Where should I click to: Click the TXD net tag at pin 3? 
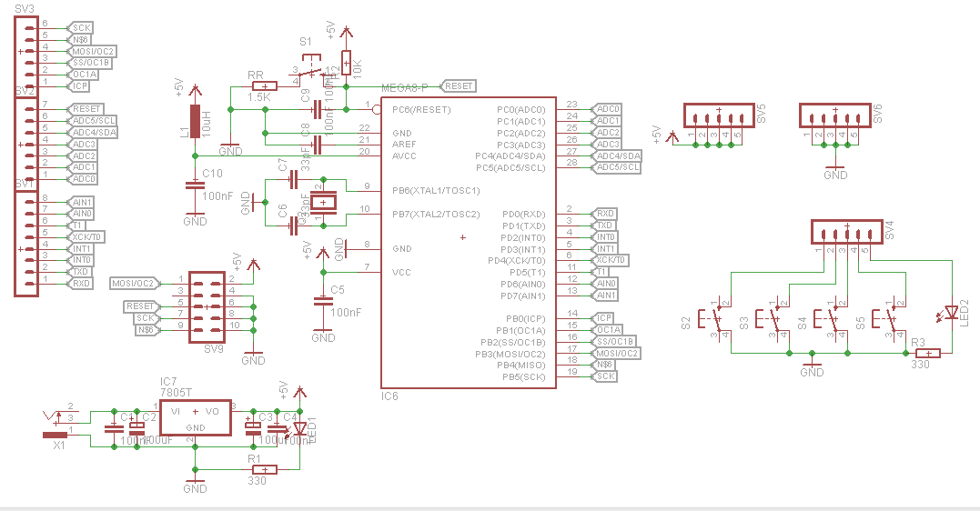(x=602, y=225)
